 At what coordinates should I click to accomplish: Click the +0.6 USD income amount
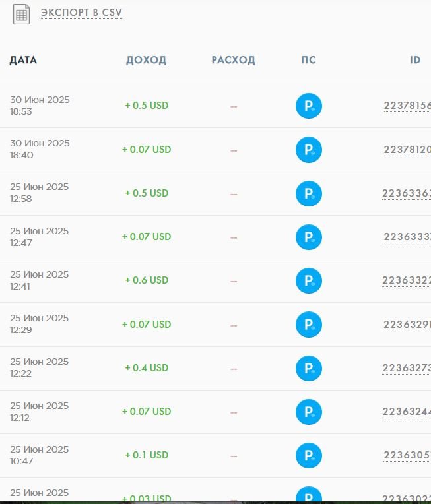[x=147, y=280]
